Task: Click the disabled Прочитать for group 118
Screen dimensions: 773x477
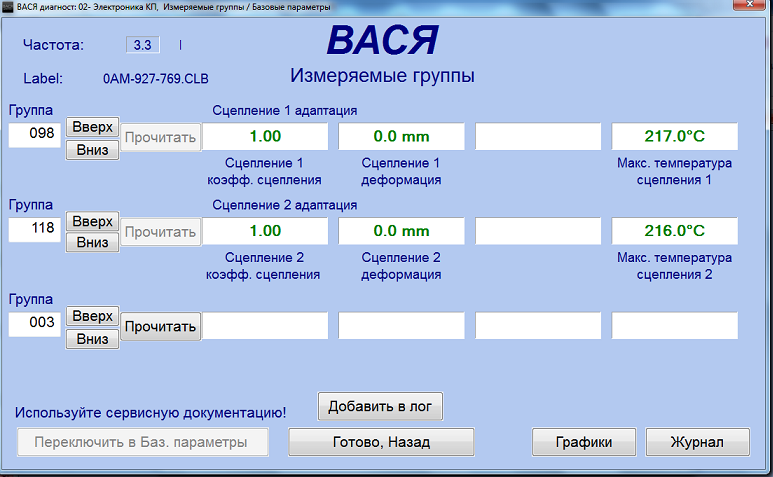Action: pos(160,232)
